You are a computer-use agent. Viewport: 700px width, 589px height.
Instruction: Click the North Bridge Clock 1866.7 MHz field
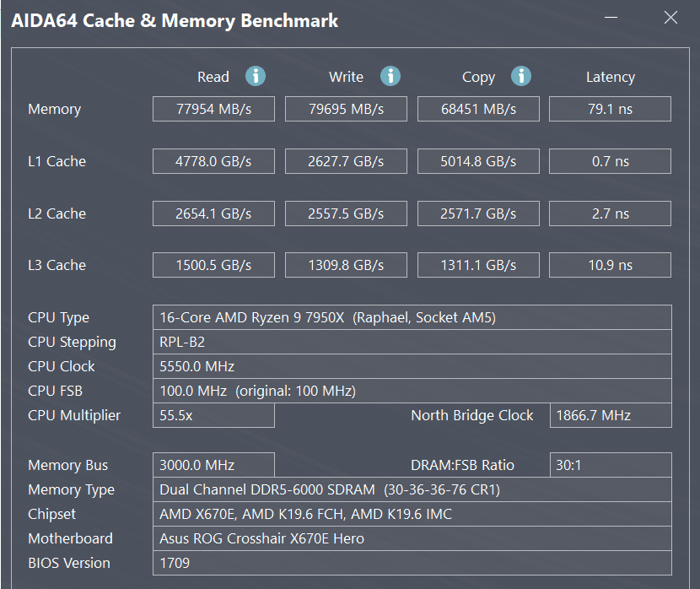[611, 415]
